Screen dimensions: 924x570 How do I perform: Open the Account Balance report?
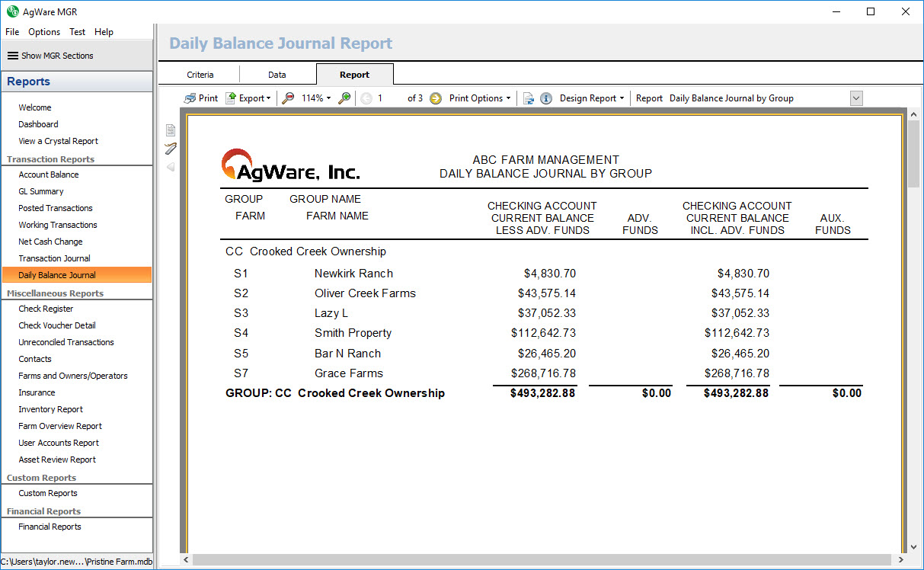point(49,175)
